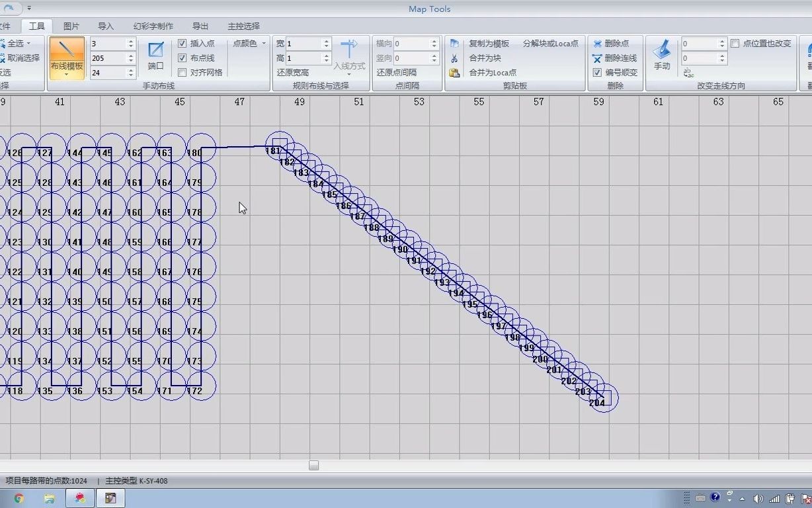This screenshot has height=508, width=812.
Task: Select the 手动 direction tool
Action: [x=661, y=55]
